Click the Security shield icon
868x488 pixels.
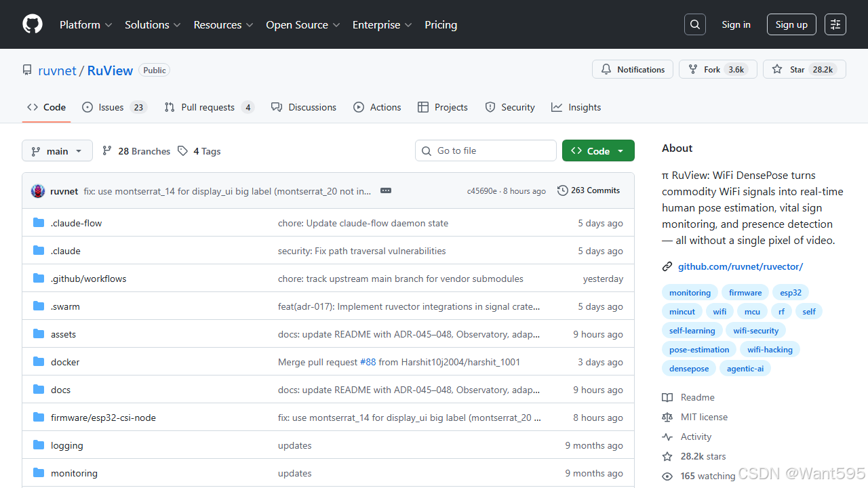(490, 107)
